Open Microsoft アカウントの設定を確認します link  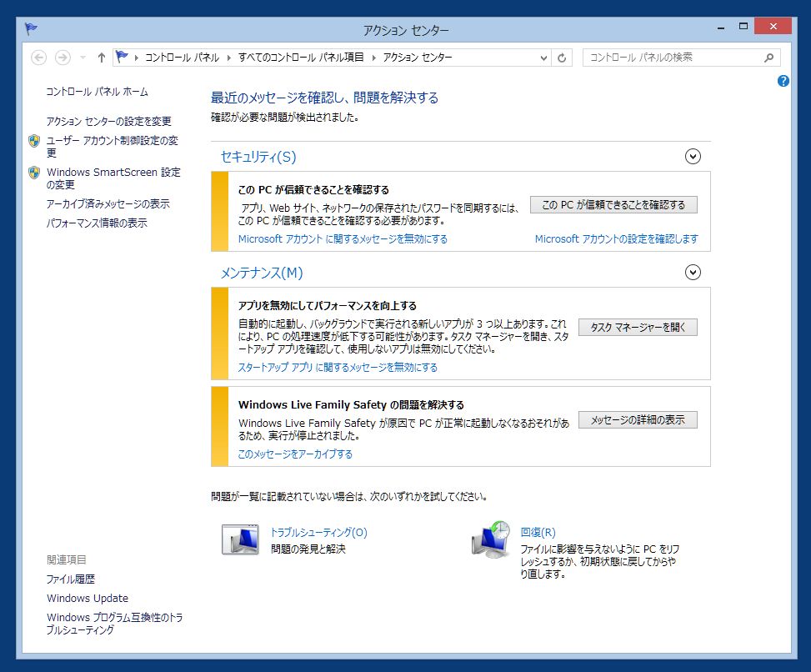pyautogui.click(x=617, y=239)
